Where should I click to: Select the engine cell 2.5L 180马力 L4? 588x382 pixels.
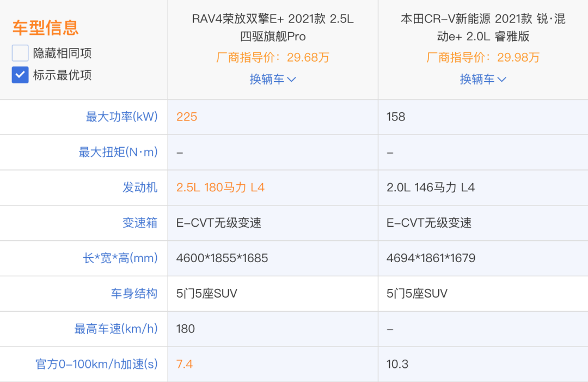coord(220,187)
